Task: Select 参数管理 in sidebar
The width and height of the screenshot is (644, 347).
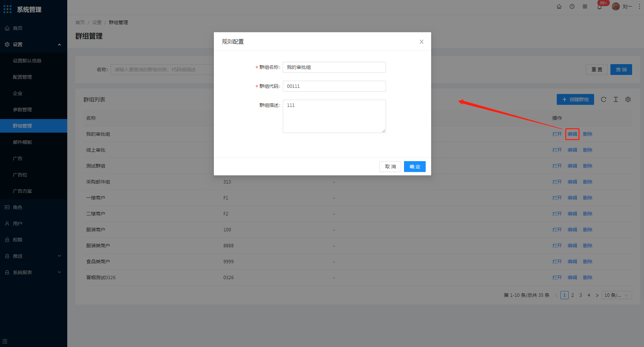Action: (x=34, y=110)
